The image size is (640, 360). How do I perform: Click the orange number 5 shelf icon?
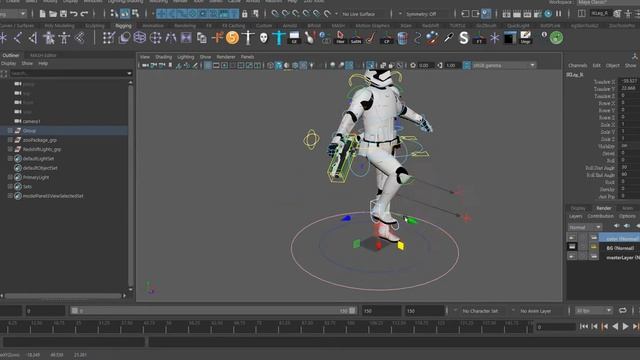pos(232,38)
